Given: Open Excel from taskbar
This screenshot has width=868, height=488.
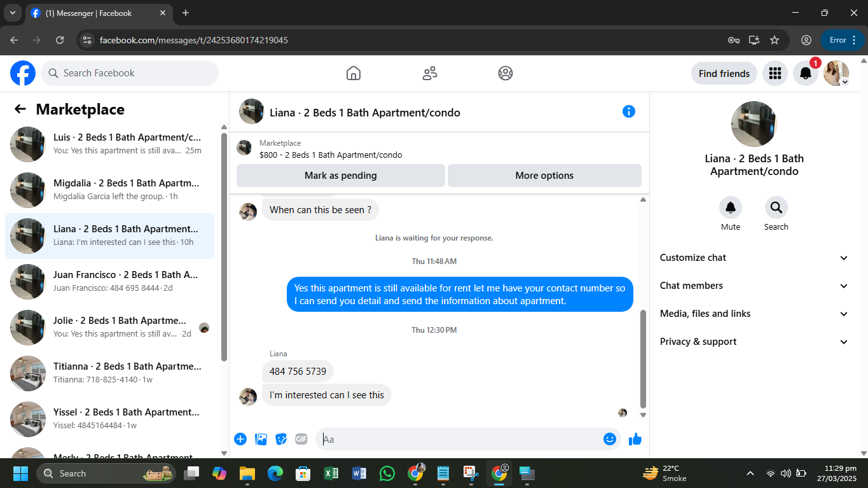Looking at the screenshot, I should [x=331, y=473].
